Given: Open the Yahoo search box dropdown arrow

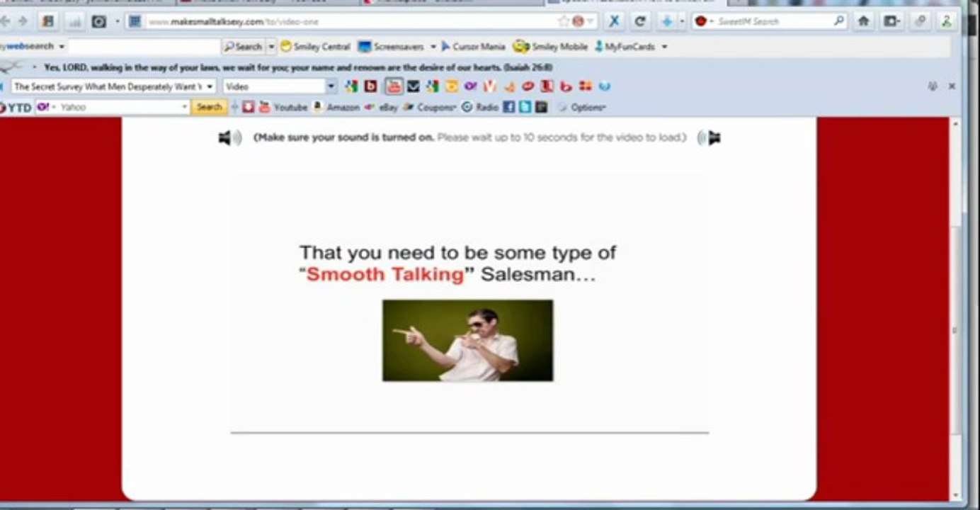Looking at the screenshot, I should point(186,107).
